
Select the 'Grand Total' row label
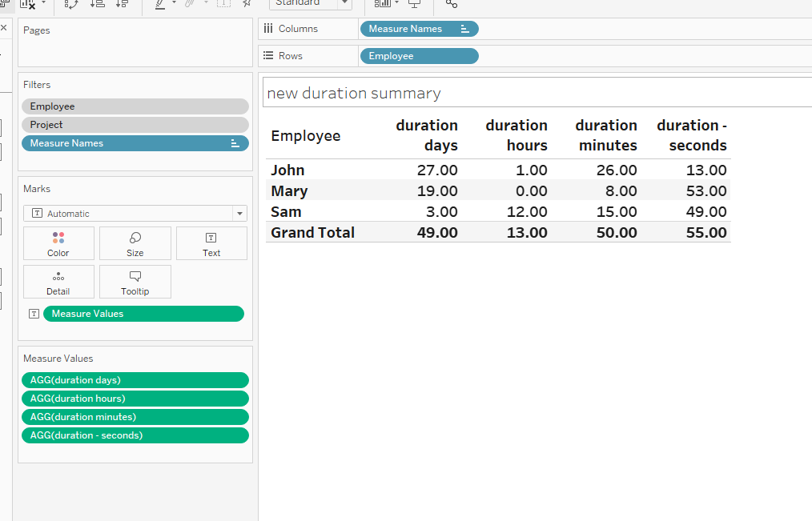313,232
